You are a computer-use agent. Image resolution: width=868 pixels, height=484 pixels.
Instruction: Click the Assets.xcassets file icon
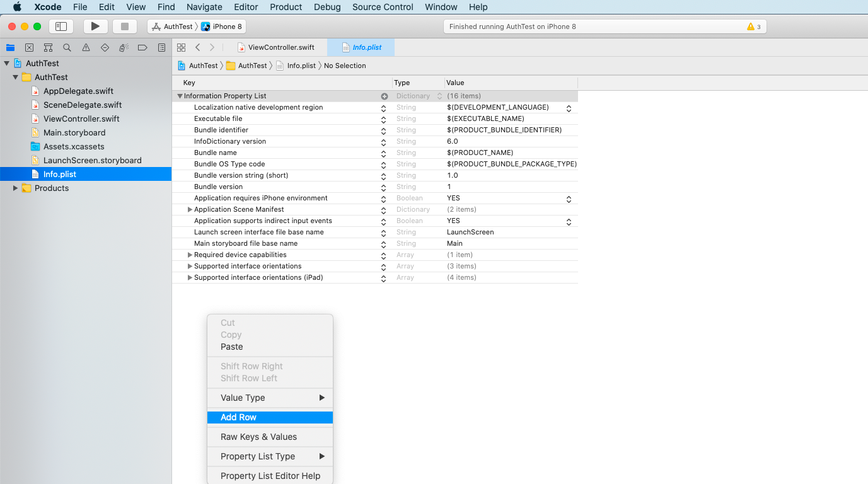tap(35, 146)
